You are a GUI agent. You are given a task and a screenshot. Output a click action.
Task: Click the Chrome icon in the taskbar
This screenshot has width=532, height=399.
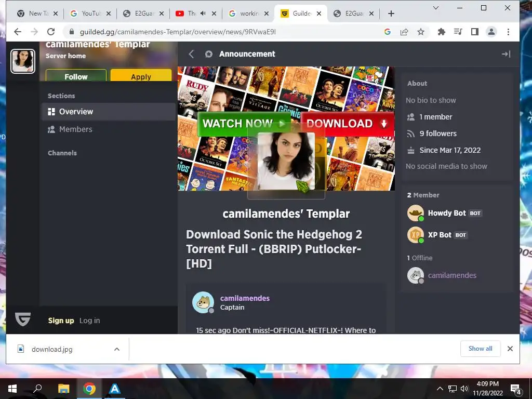tap(89, 389)
